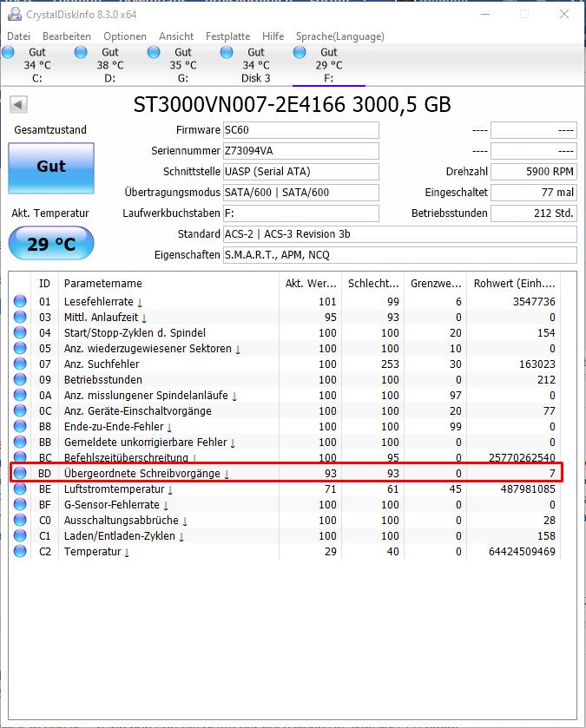The image size is (586, 728).
Task: Click the previous disk arrow button
Action: (18, 104)
